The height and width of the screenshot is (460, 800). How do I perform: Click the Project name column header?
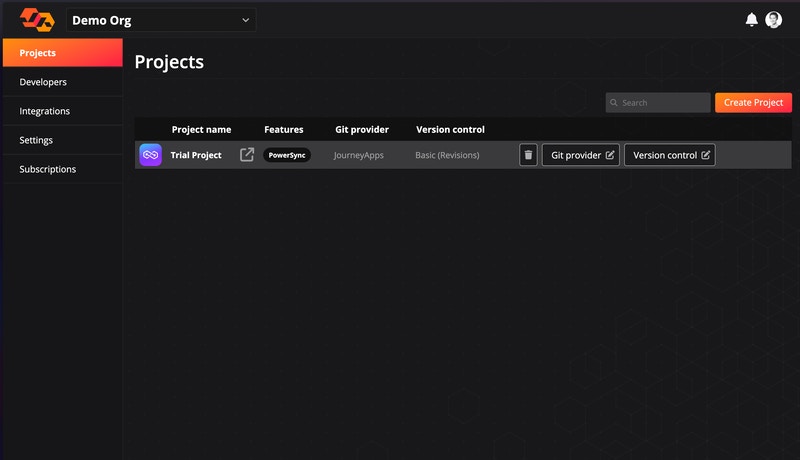click(201, 130)
